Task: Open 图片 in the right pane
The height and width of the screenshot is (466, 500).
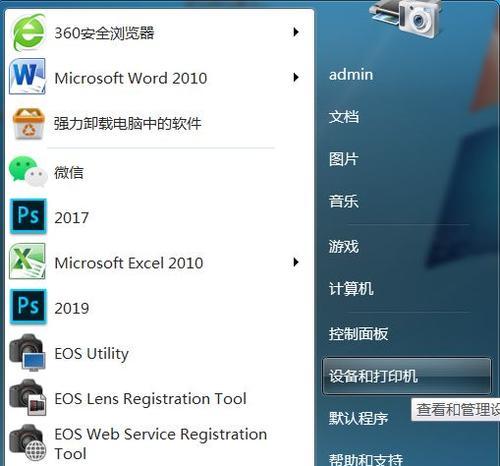Action: pyautogui.click(x=344, y=159)
